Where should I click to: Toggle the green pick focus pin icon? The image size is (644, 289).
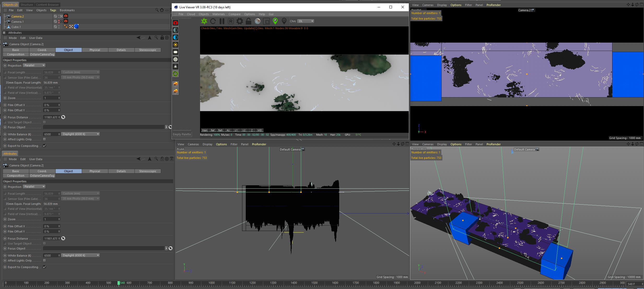(275, 21)
